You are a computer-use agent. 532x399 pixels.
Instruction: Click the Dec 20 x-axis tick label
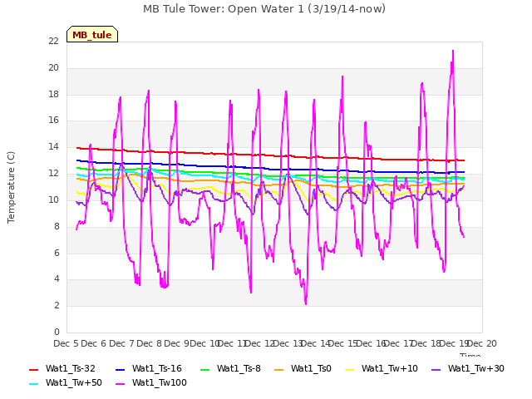coord(482,343)
